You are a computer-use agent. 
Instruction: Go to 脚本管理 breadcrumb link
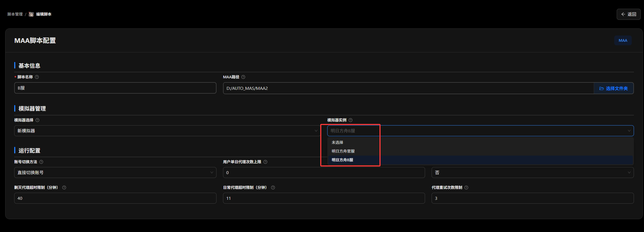15,14
